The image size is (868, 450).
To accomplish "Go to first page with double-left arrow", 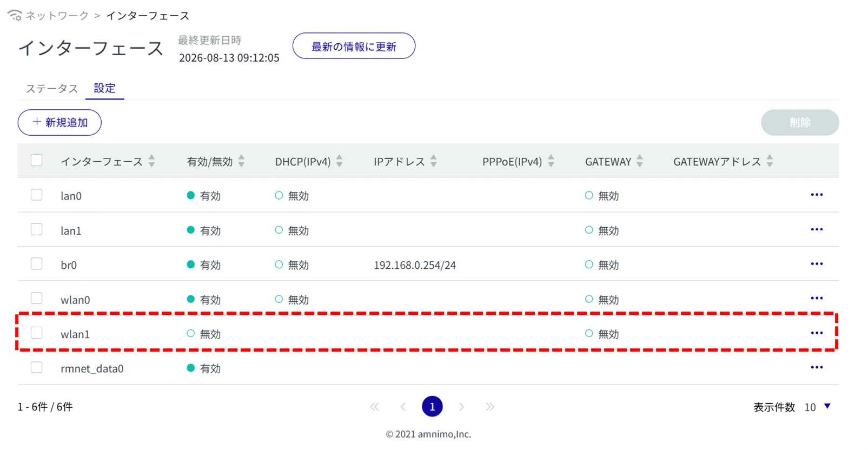I will point(374,407).
